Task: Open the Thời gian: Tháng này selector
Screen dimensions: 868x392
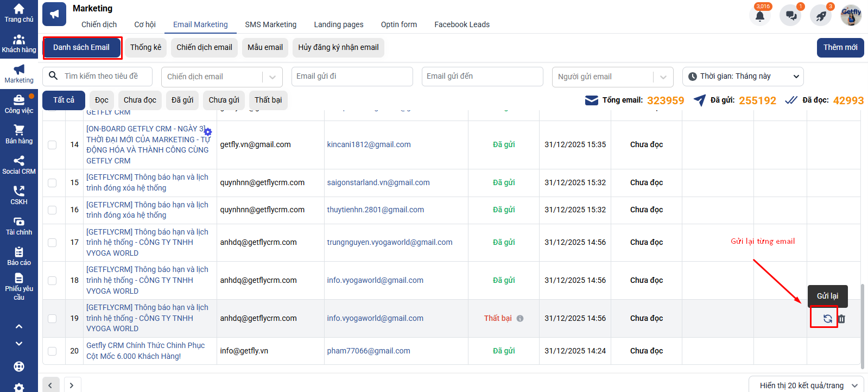Action: (743, 77)
